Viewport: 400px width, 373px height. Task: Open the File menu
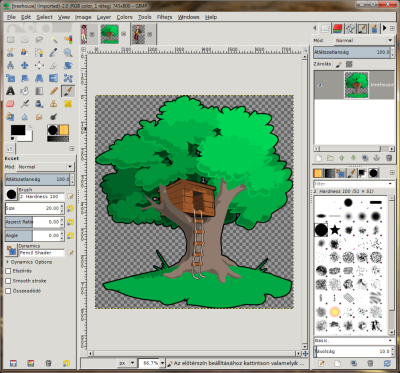pos(11,17)
